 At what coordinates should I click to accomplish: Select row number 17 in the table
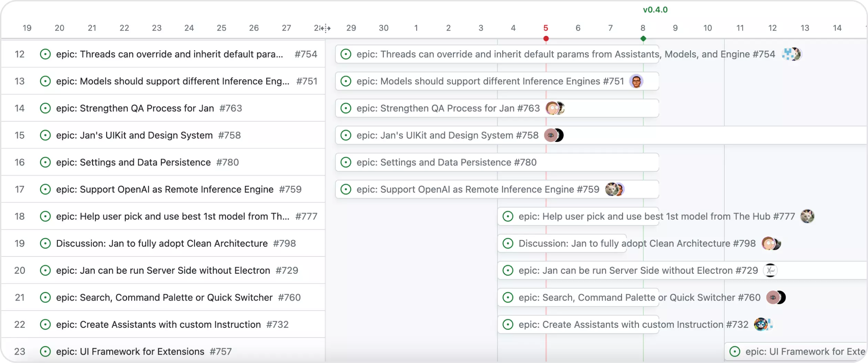(x=20, y=189)
